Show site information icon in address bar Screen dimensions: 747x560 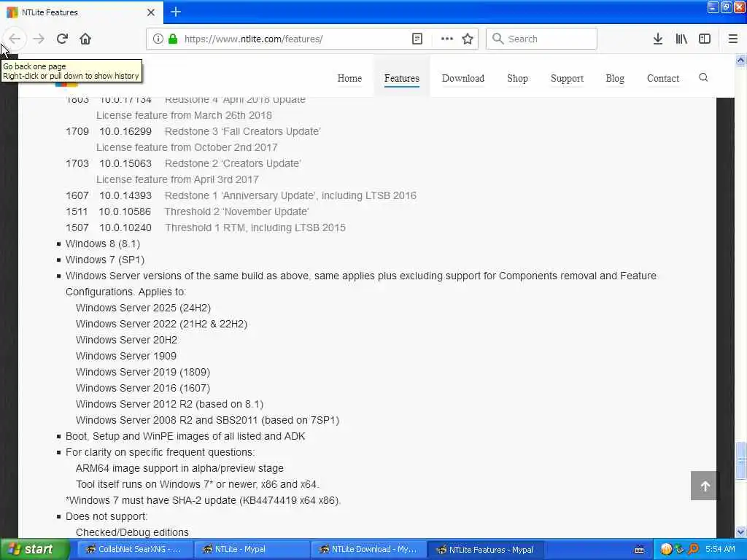pos(158,39)
